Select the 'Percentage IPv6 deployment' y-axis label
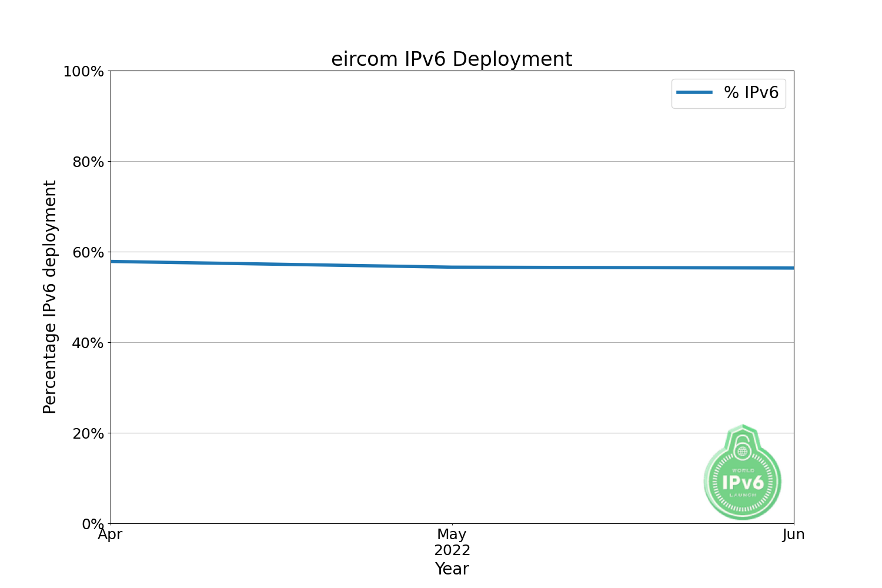Viewport: 882px width, 588px height. (x=51, y=297)
